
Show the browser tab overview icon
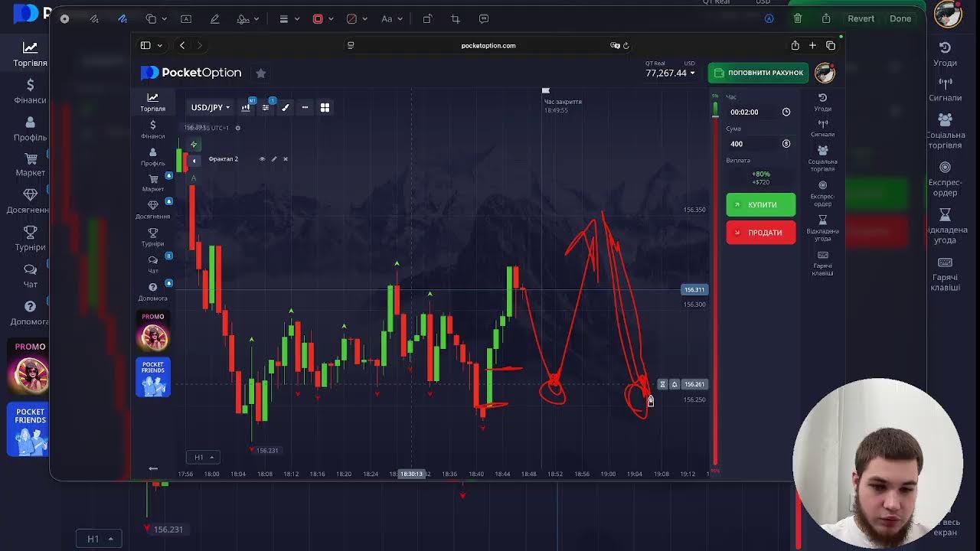tap(831, 45)
